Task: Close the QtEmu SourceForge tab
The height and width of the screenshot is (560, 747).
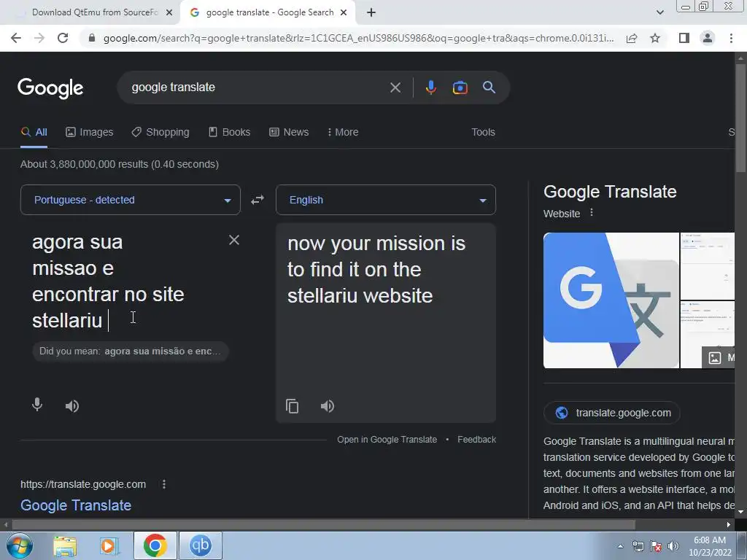Action: [169, 12]
